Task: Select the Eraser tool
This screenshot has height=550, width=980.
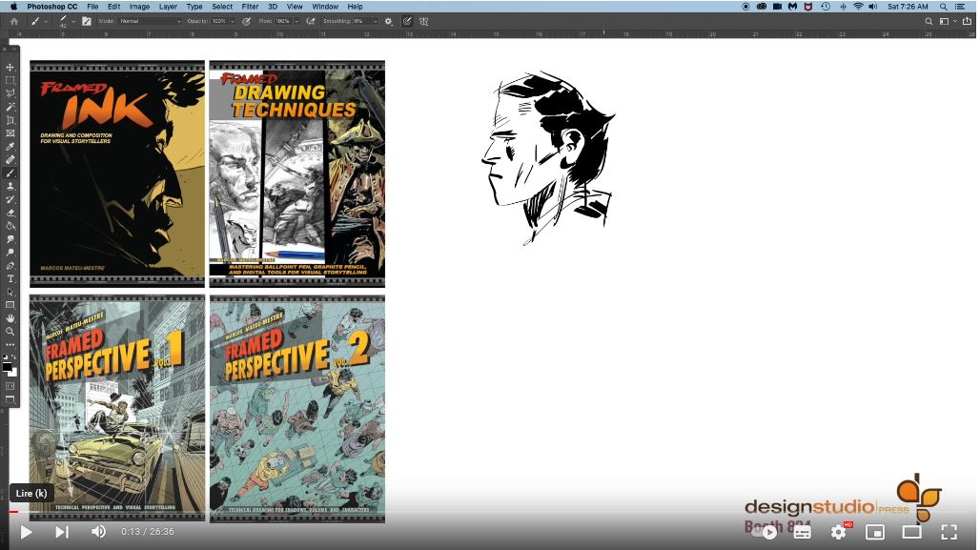Action: tap(10, 214)
